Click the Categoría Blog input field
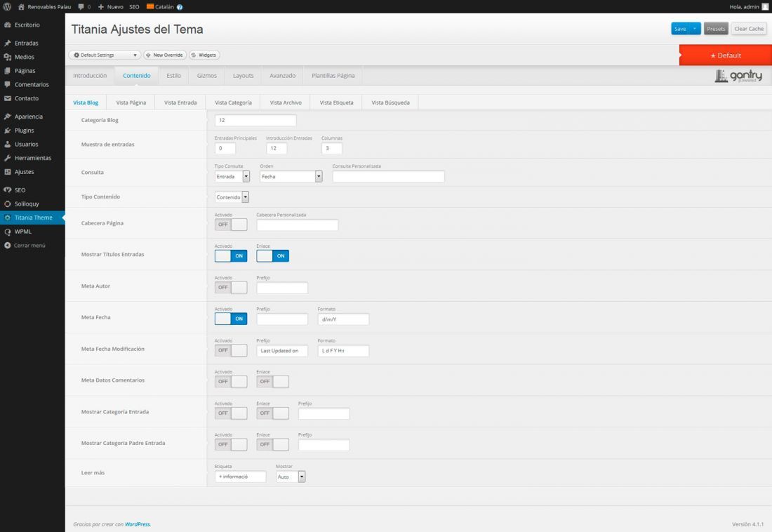The height and width of the screenshot is (532, 772). pos(255,120)
